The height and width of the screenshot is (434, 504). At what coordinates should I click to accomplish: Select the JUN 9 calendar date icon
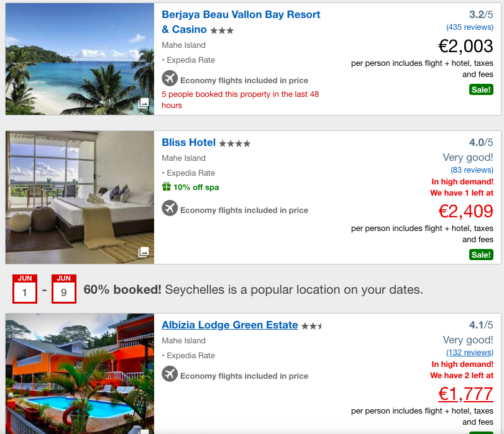64,289
